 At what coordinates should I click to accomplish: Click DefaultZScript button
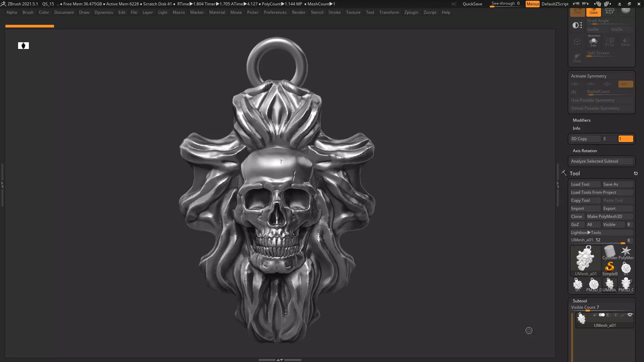[555, 4]
